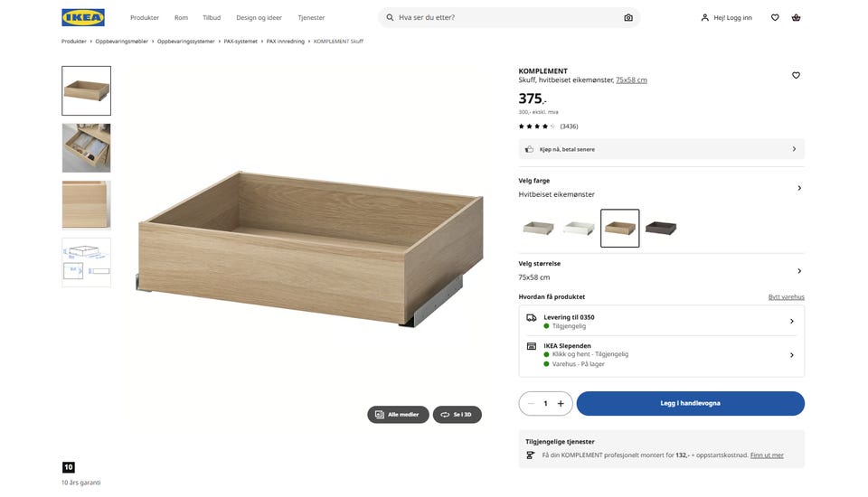This screenshot has height=497, width=868.
Task: Open the favorites heart in header
Action: [775, 17]
